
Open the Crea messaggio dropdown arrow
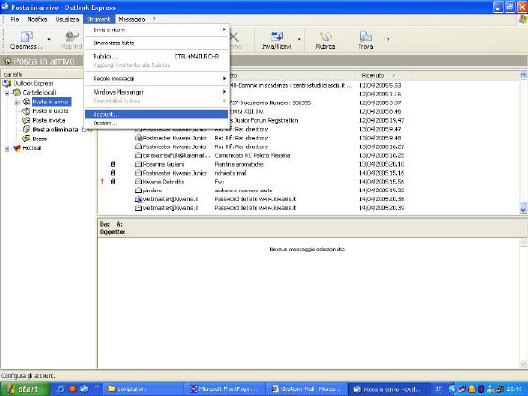point(49,40)
